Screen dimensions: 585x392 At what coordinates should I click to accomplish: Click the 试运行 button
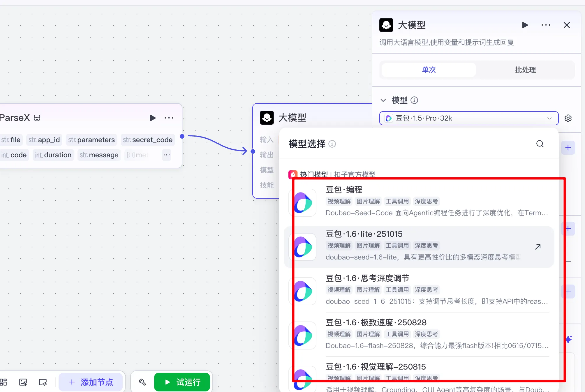182,382
